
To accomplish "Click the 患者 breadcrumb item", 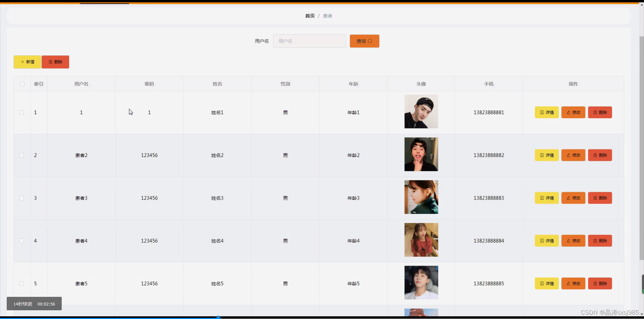I will [327, 16].
